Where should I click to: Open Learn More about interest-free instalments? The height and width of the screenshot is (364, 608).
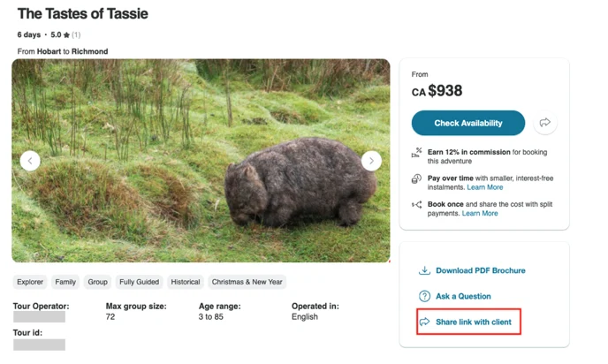click(x=484, y=187)
